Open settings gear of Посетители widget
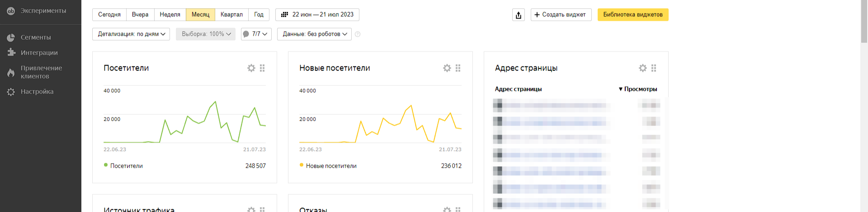868x212 pixels. 251,68
